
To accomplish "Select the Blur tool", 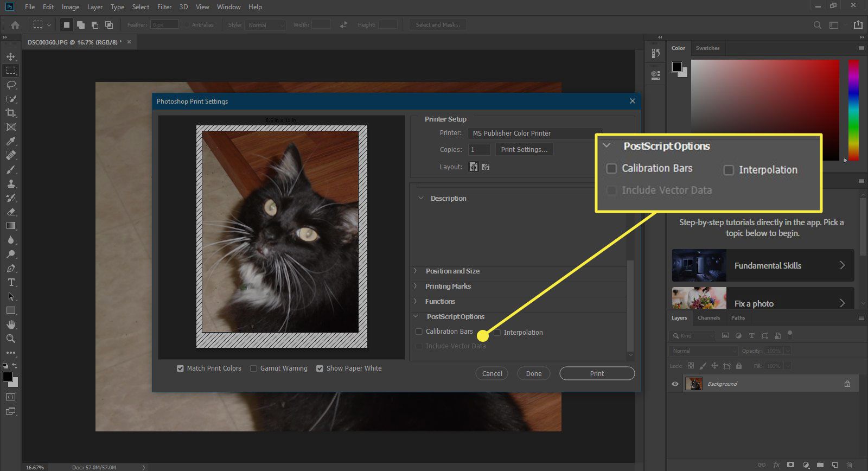I will pyautogui.click(x=11, y=240).
